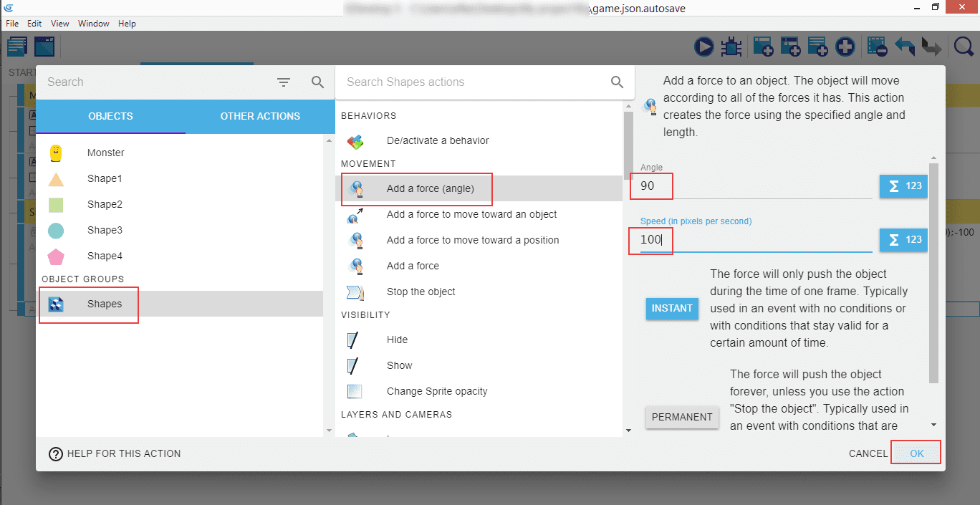Click the undo arrow in toolbar
The width and height of the screenshot is (980, 505).
click(904, 47)
